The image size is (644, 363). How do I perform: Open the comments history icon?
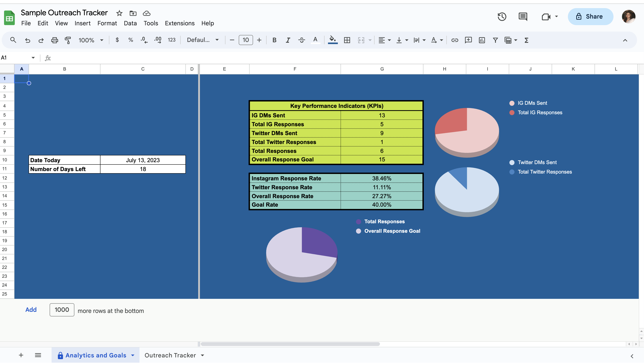tap(523, 16)
